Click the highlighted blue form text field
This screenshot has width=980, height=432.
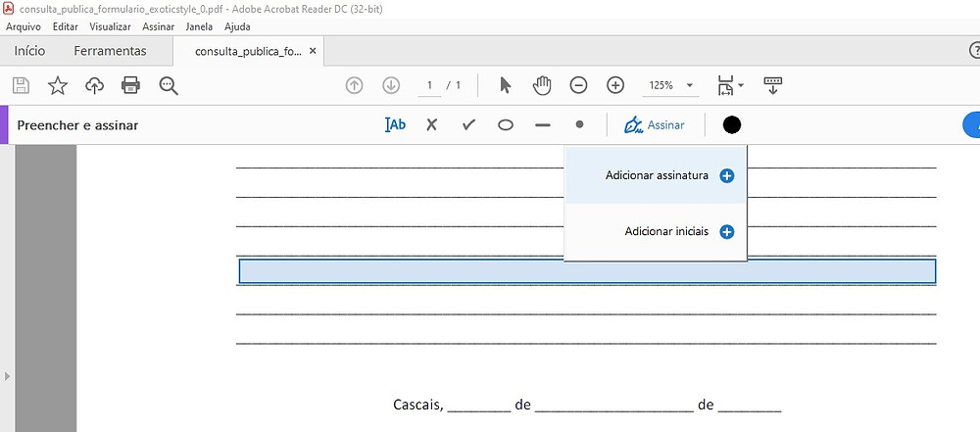(587, 271)
